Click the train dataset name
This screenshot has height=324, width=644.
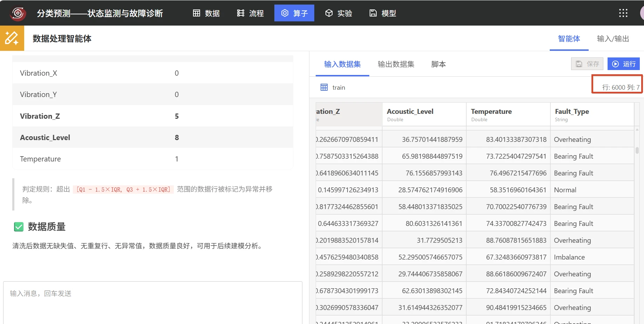[x=338, y=88]
